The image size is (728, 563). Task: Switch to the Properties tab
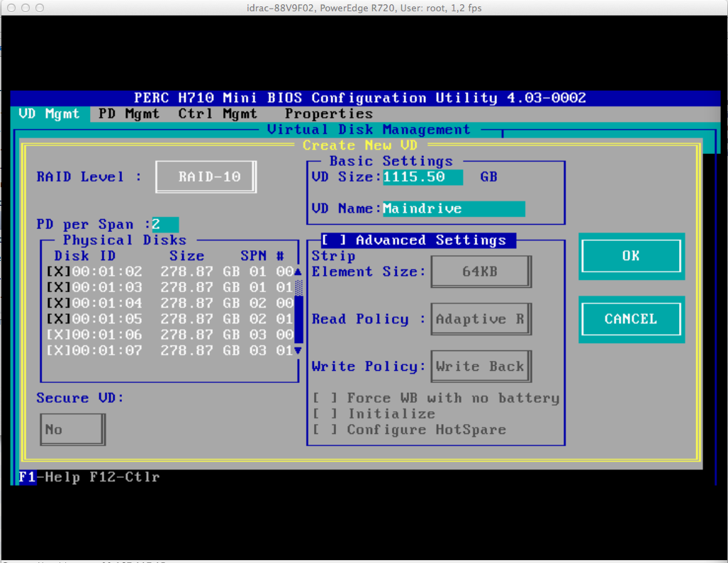pyautogui.click(x=329, y=114)
